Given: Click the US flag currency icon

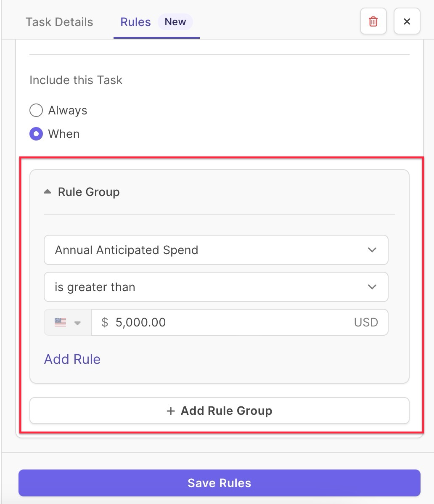Looking at the screenshot, I should tap(60, 322).
